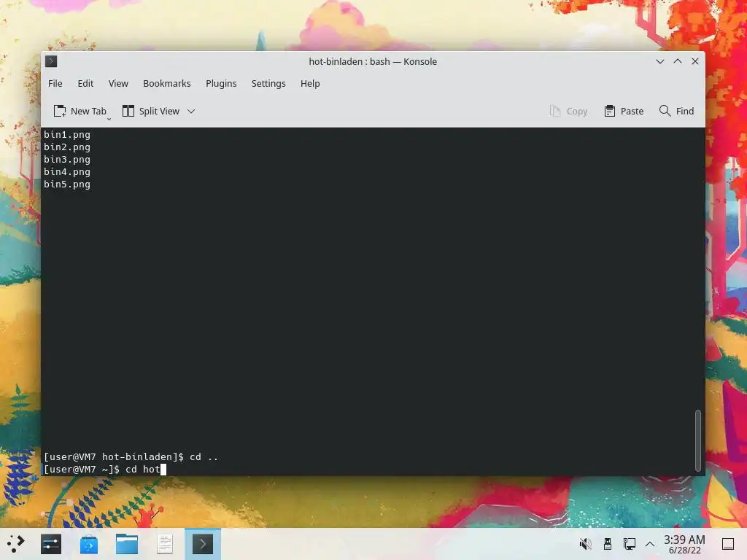Click bin2.png in terminal output

click(x=67, y=147)
